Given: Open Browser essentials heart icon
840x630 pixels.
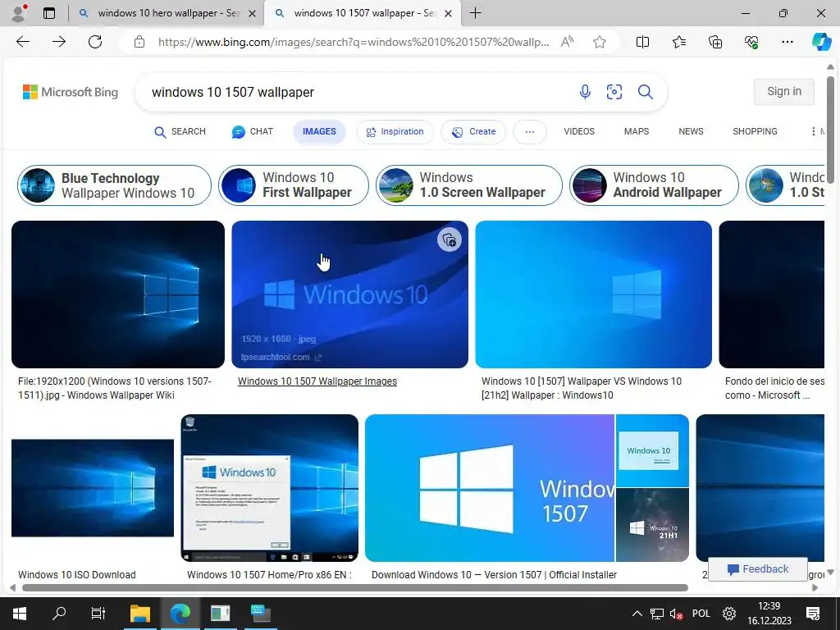Looking at the screenshot, I should (x=751, y=42).
